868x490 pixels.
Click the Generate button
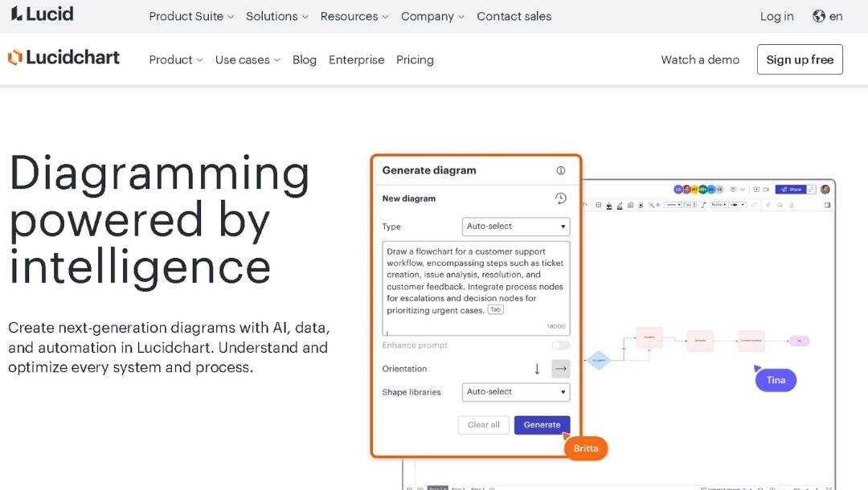(x=542, y=425)
